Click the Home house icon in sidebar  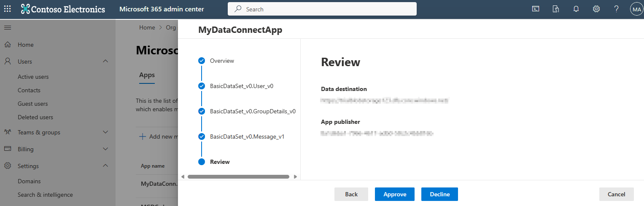pyautogui.click(x=8, y=45)
